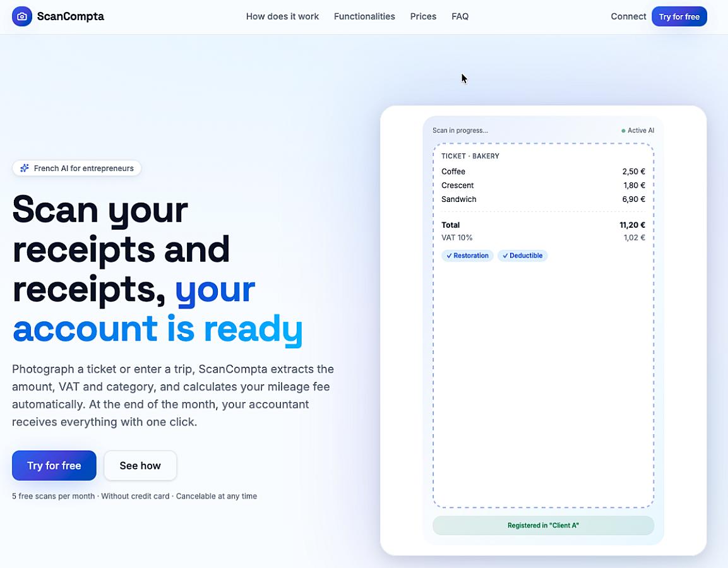
Task: Click the Coffee price 2,50 €
Action: click(x=634, y=171)
